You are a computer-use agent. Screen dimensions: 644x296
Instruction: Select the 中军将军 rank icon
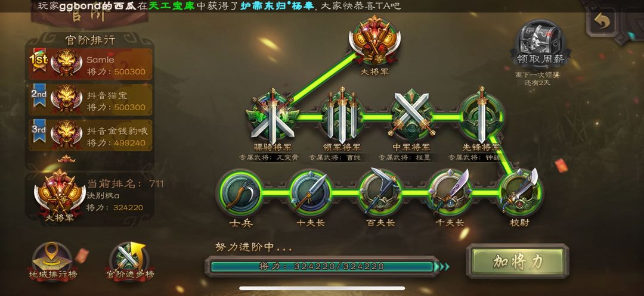coord(411,116)
